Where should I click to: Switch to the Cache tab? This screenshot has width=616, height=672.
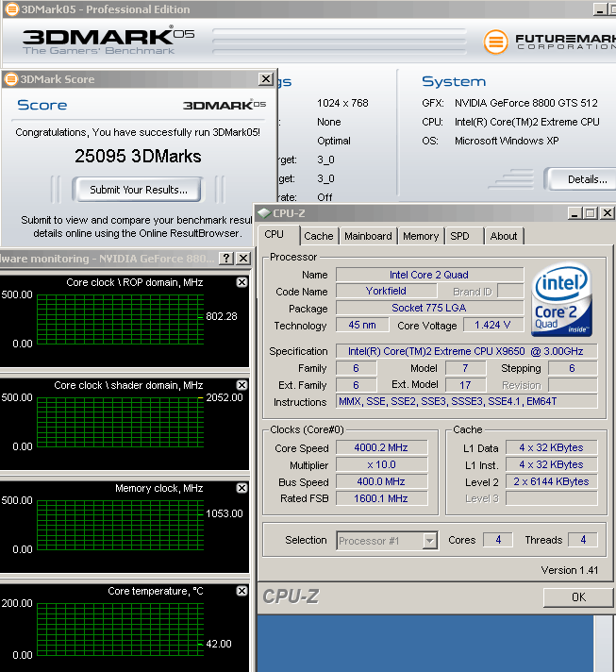point(319,236)
